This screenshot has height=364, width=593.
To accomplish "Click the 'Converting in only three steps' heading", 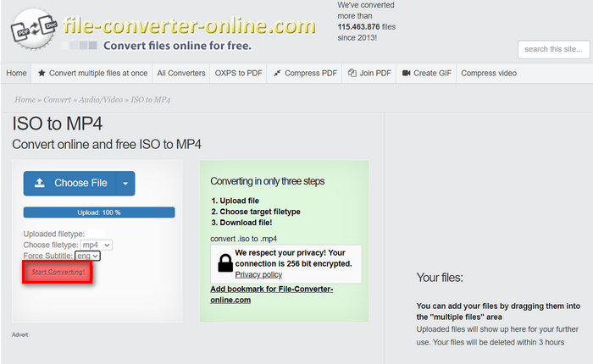I will coord(268,181).
